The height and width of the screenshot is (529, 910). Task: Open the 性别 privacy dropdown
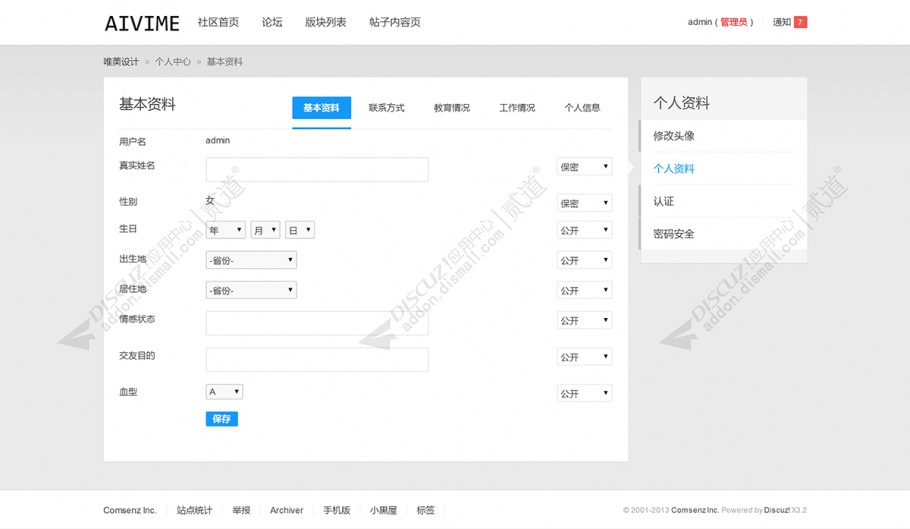click(584, 203)
